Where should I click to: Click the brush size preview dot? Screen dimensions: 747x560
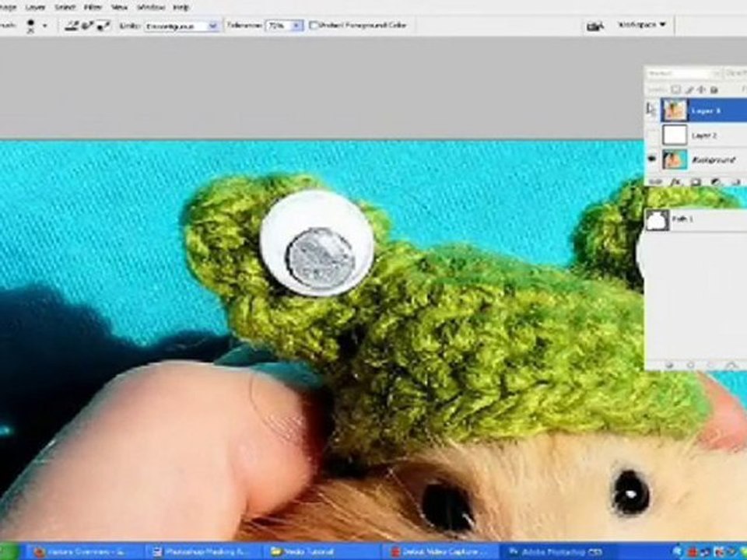pos(30,23)
